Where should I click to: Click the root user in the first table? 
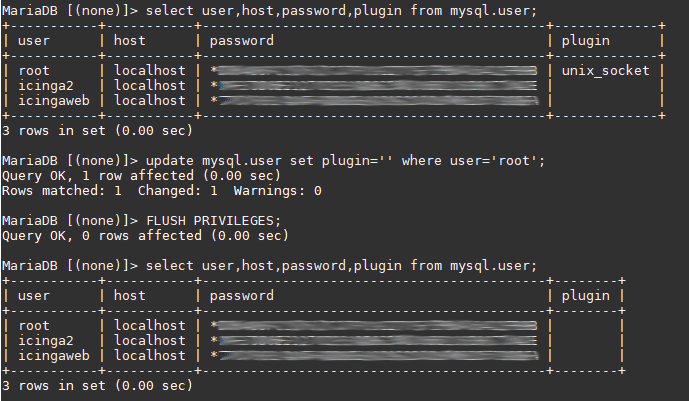pos(33,70)
